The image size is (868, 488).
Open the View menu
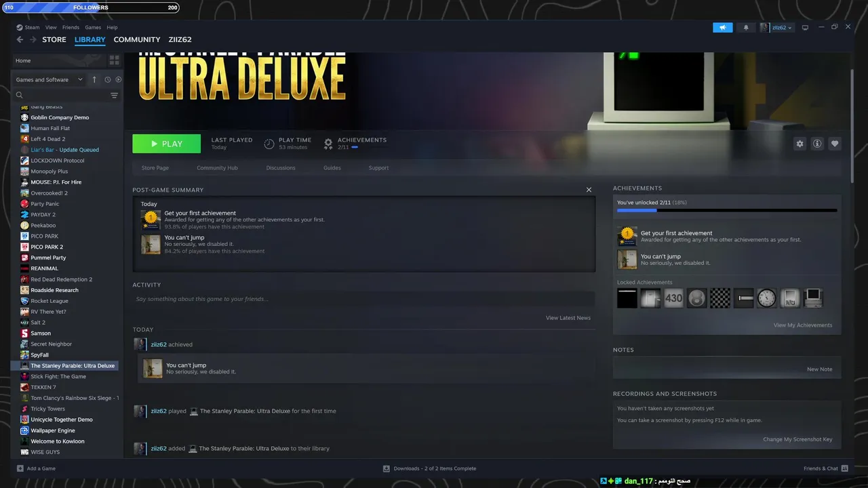51,28
